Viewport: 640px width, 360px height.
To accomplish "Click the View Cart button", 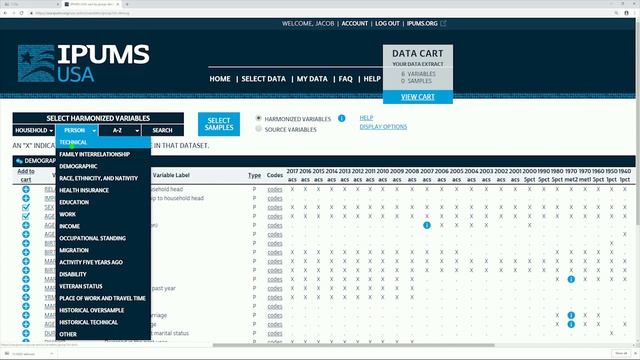I will pos(418,97).
